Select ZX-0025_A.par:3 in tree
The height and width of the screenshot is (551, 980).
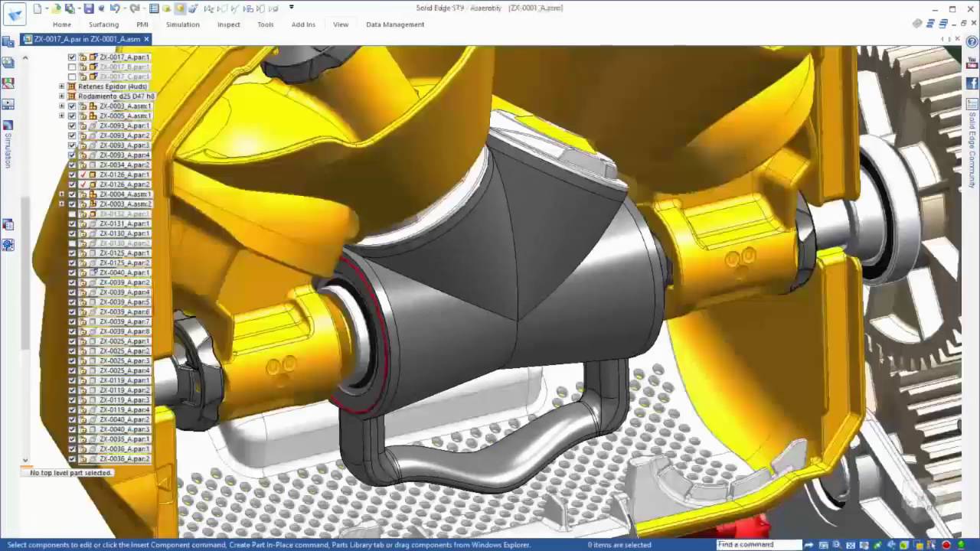tap(125, 361)
